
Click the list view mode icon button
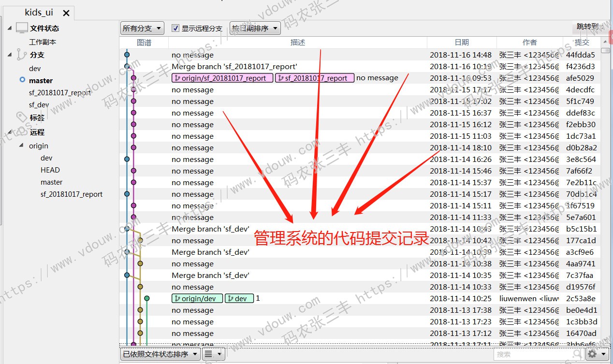click(212, 354)
